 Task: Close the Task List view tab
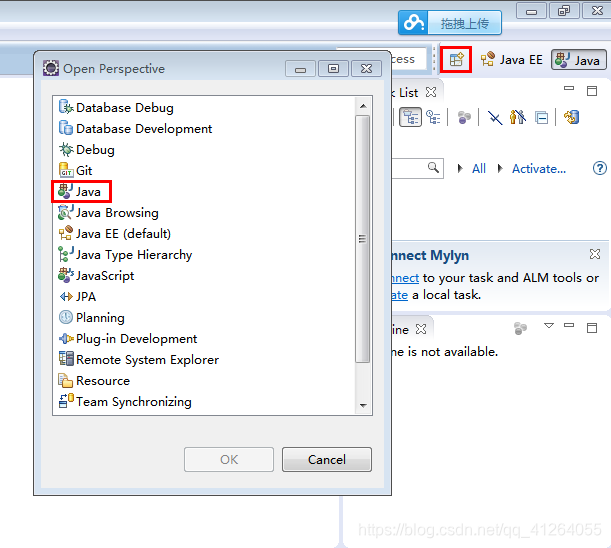(431, 92)
